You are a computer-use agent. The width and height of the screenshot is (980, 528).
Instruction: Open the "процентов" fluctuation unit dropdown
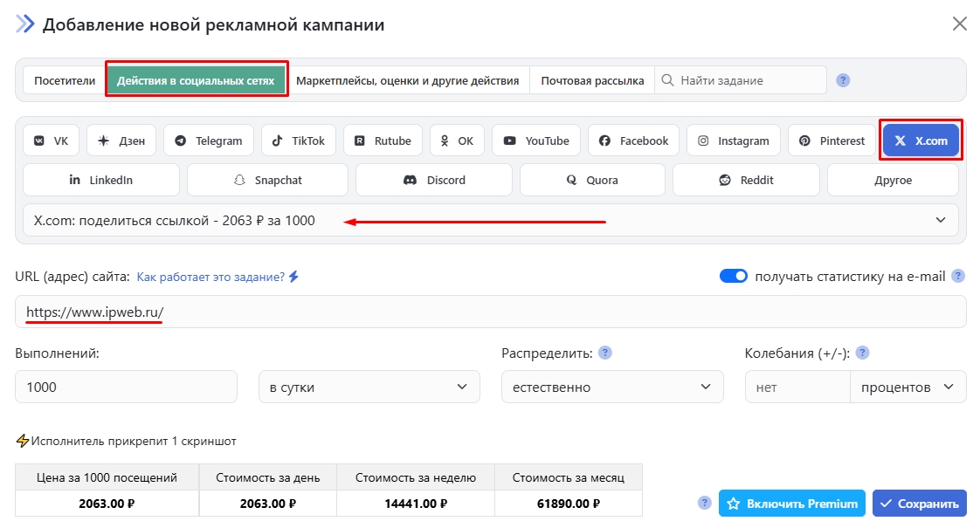click(908, 387)
